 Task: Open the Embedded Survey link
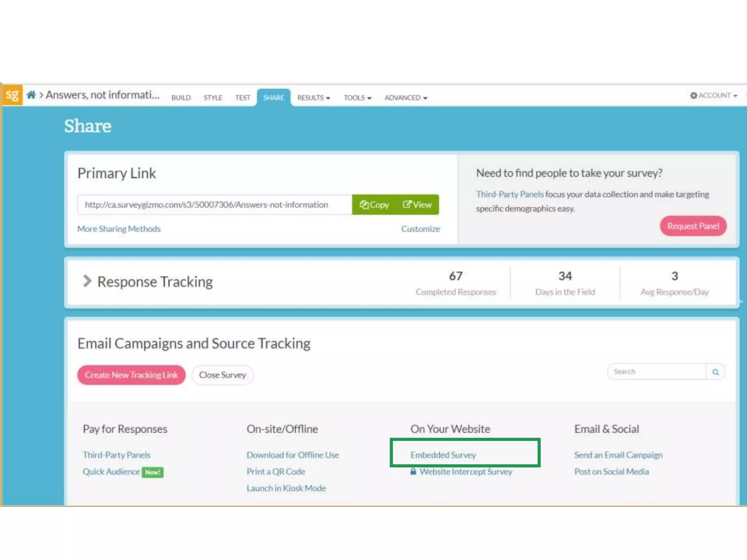coord(443,455)
